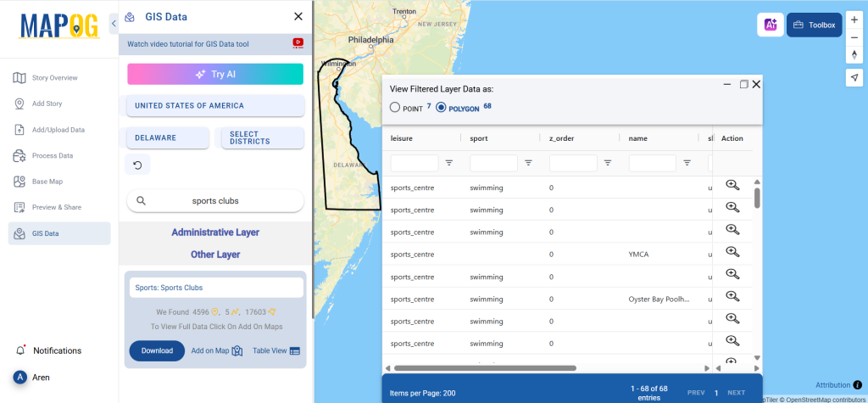Select the POINT radio button
The height and width of the screenshot is (403, 868).
[x=395, y=108]
